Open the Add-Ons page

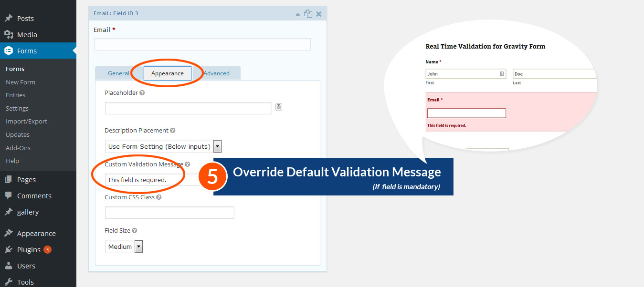click(18, 148)
